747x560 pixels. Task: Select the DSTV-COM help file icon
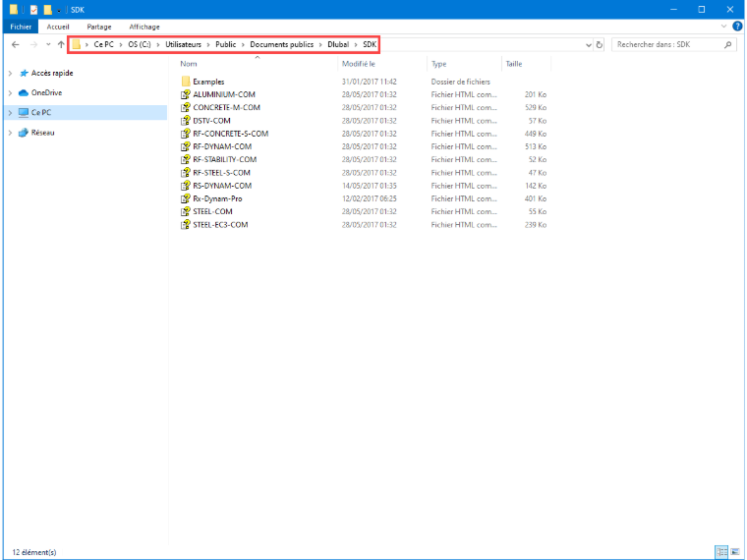[186, 121]
